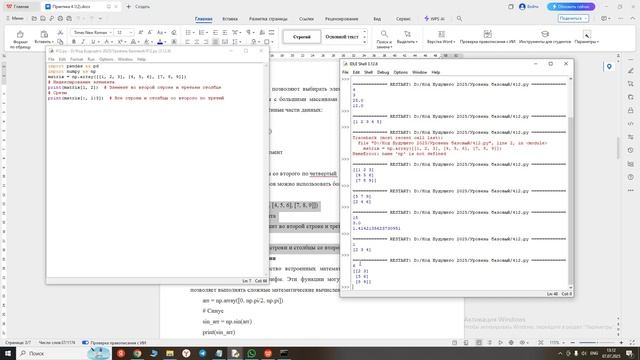This screenshot has height=360, width=640.
Task: Open the Select dropdown in ribbon
Action: (407, 37)
